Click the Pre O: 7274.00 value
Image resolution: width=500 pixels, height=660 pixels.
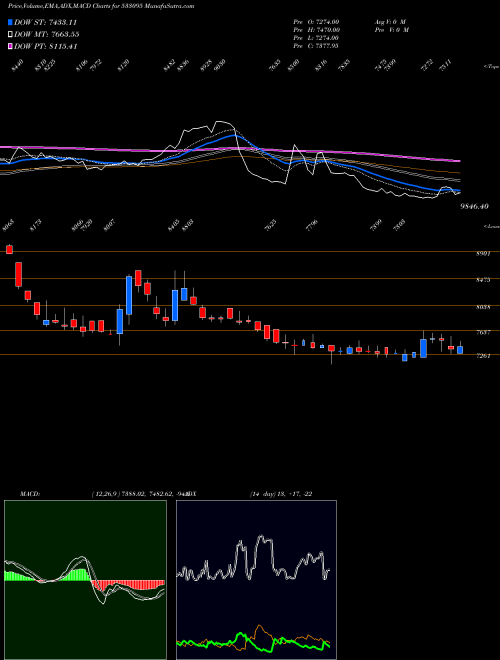317,21
